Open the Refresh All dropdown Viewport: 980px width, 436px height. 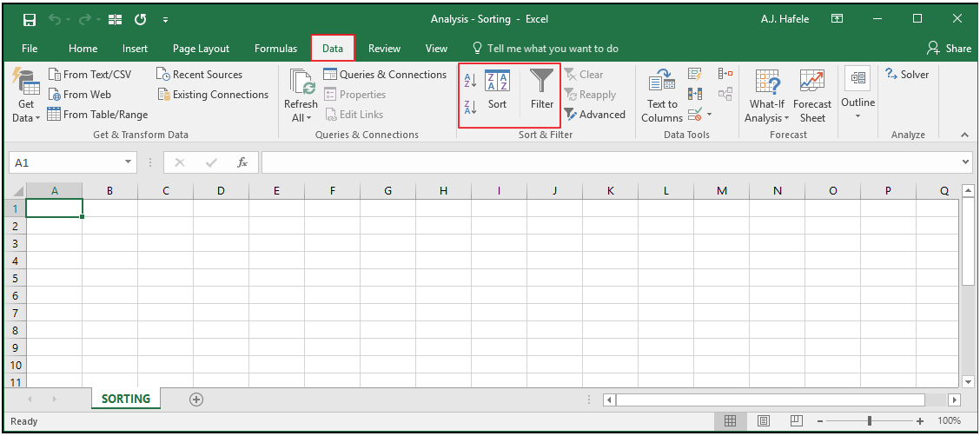click(301, 111)
